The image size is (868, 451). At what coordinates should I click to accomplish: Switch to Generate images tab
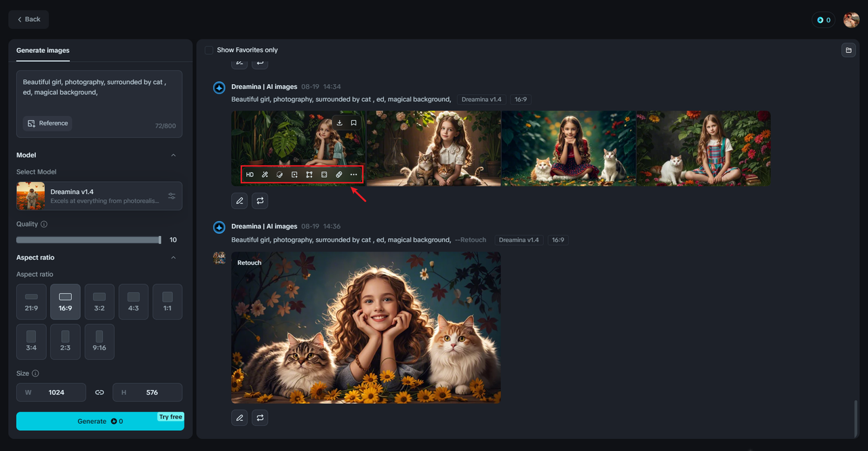43,50
